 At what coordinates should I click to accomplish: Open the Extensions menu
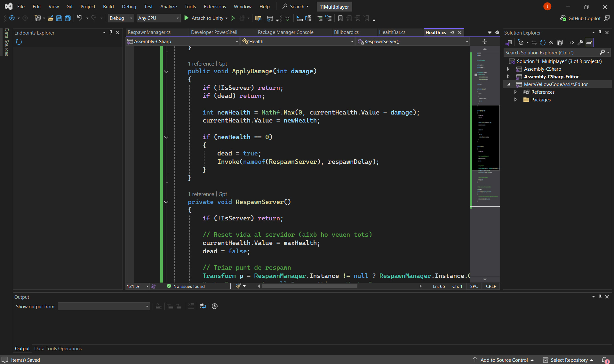pos(215,6)
